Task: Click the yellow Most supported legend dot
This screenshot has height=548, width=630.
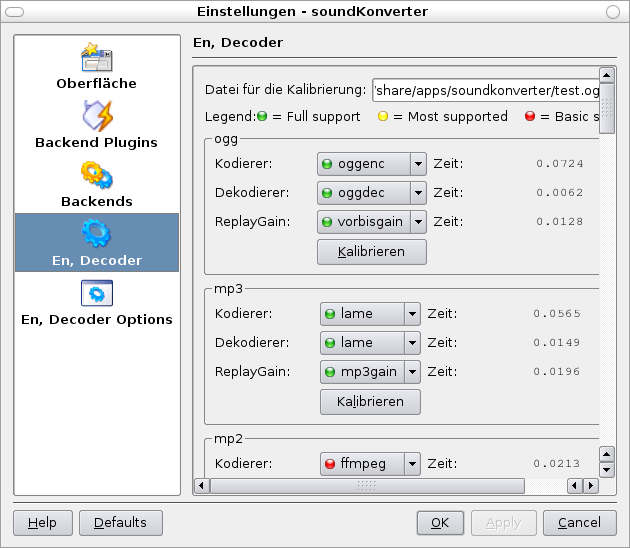Action: pos(383,117)
